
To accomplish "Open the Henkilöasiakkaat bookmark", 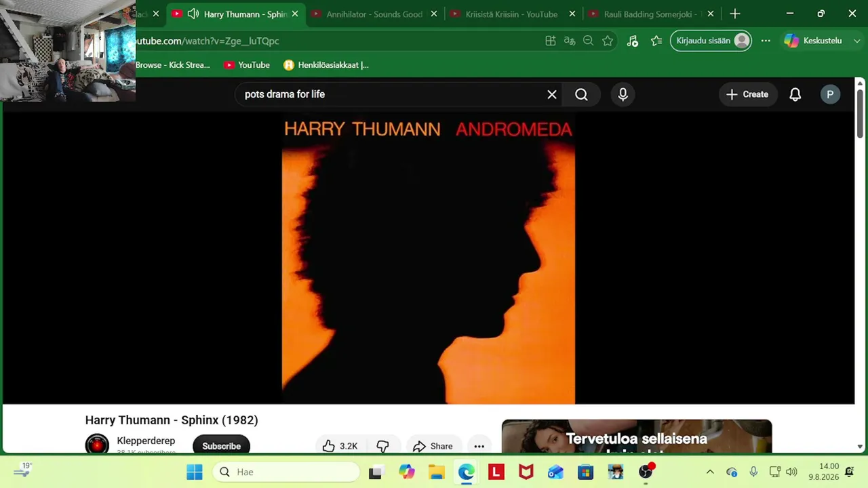I will [326, 65].
